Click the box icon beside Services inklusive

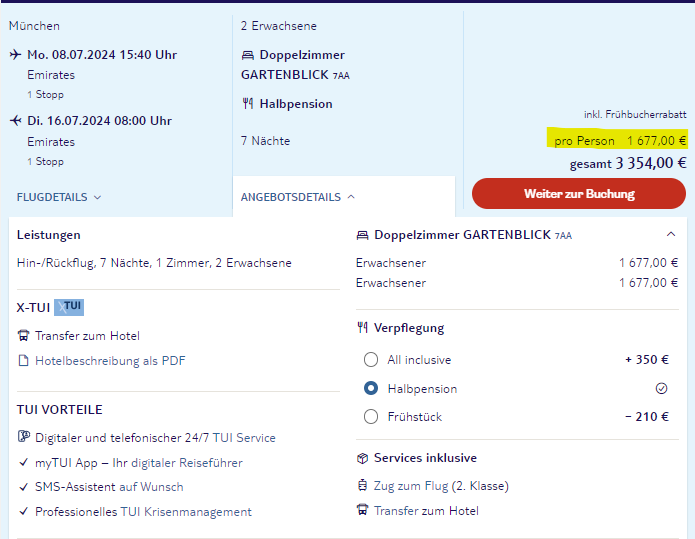[363, 458]
